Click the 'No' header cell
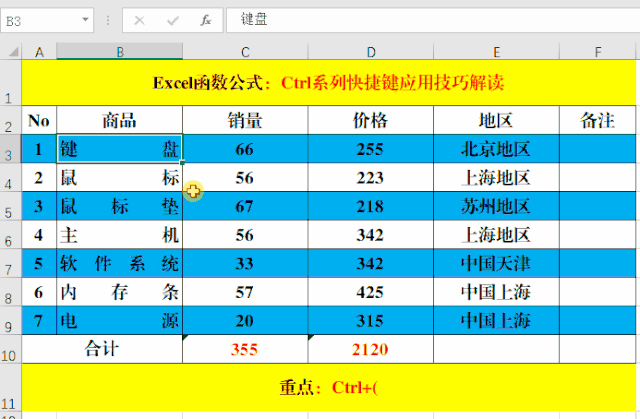Image resolution: width=640 pixels, height=419 pixels. 39,120
